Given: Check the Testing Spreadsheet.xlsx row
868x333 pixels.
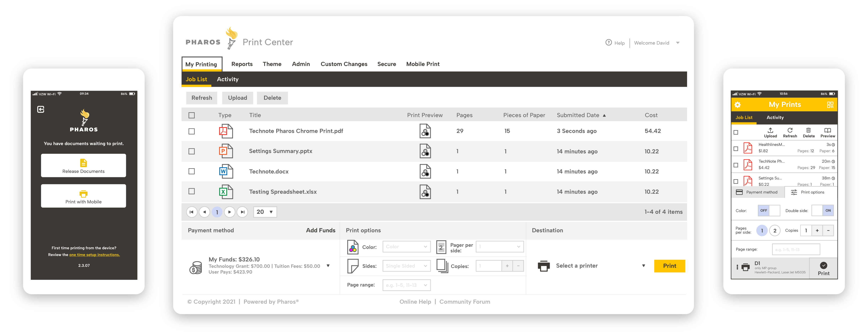Looking at the screenshot, I should [191, 191].
